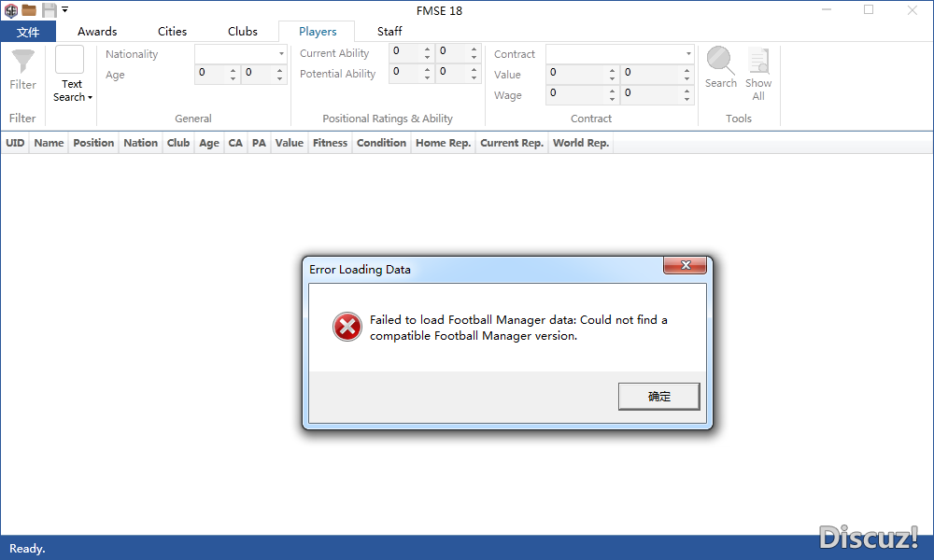Increase the maximum Current Ability spinner
Image resolution: width=934 pixels, height=560 pixels.
(474, 49)
